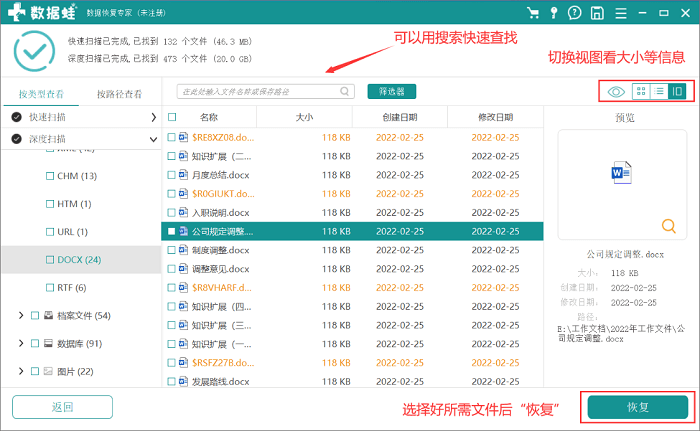
Task: Toggle the 快速扫描 check mark
Action: tap(17, 117)
